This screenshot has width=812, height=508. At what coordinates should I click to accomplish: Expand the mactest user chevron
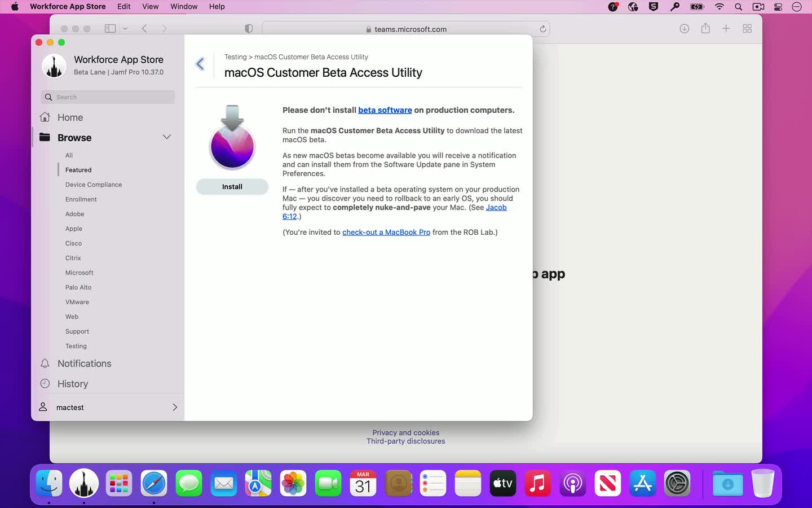(175, 407)
